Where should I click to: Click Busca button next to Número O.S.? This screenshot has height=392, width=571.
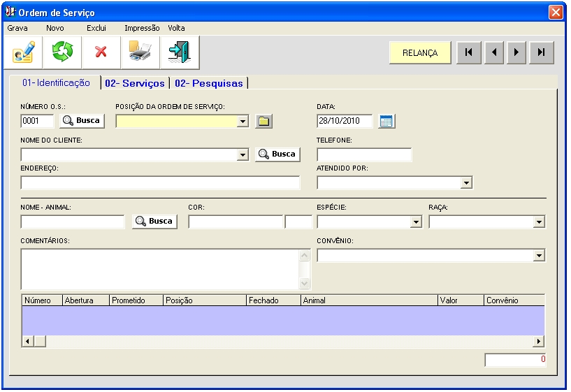point(82,120)
